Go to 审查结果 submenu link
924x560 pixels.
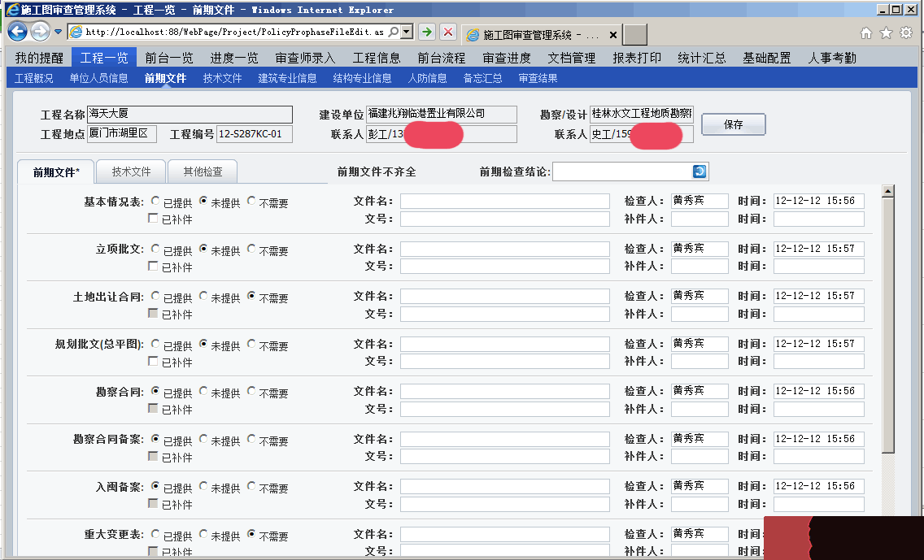(538, 78)
